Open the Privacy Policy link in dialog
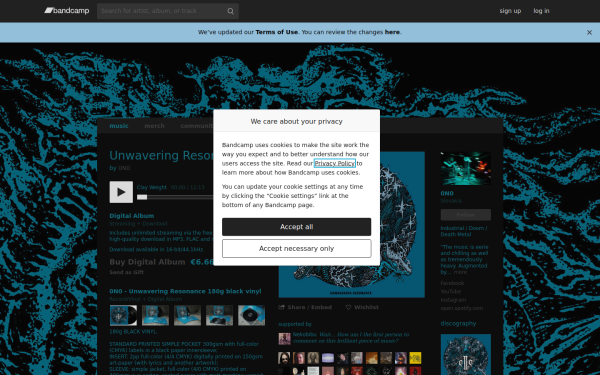600x375 pixels. (335, 163)
